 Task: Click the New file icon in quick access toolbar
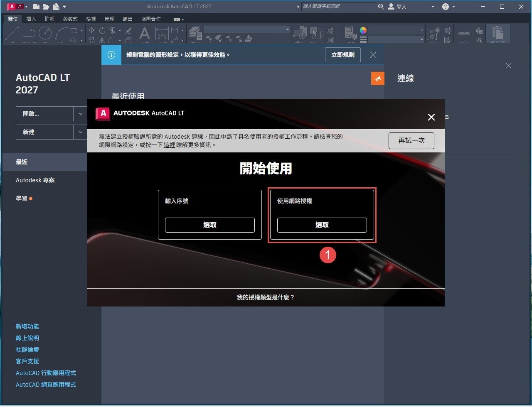[x=36, y=7]
